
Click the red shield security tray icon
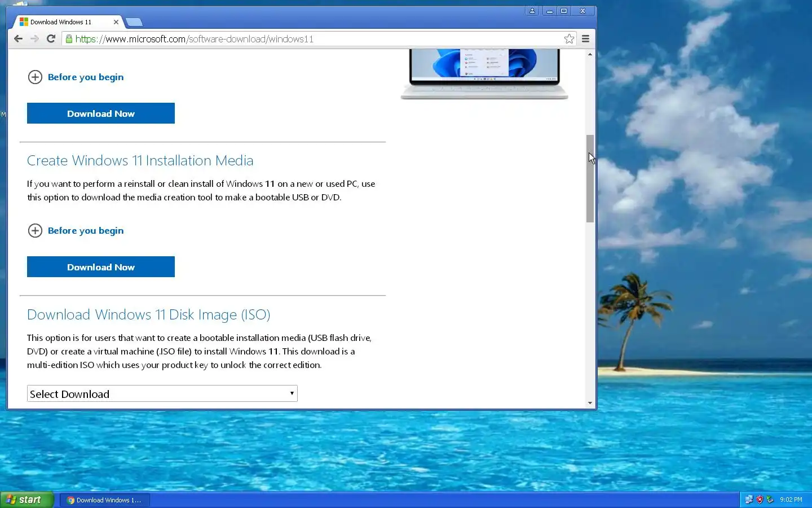click(x=760, y=500)
